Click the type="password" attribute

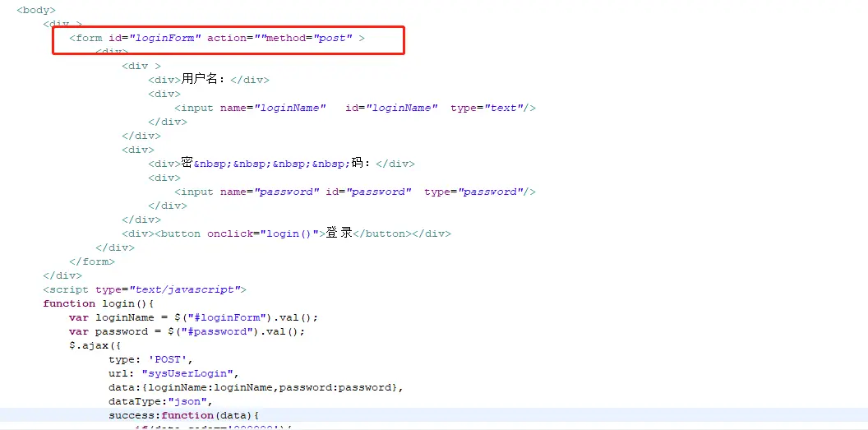coord(473,192)
